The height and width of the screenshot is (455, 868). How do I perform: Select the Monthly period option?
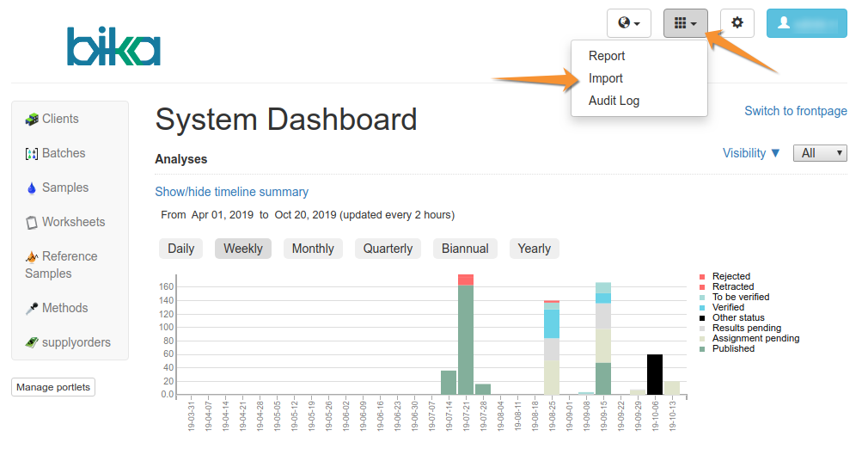tap(313, 249)
